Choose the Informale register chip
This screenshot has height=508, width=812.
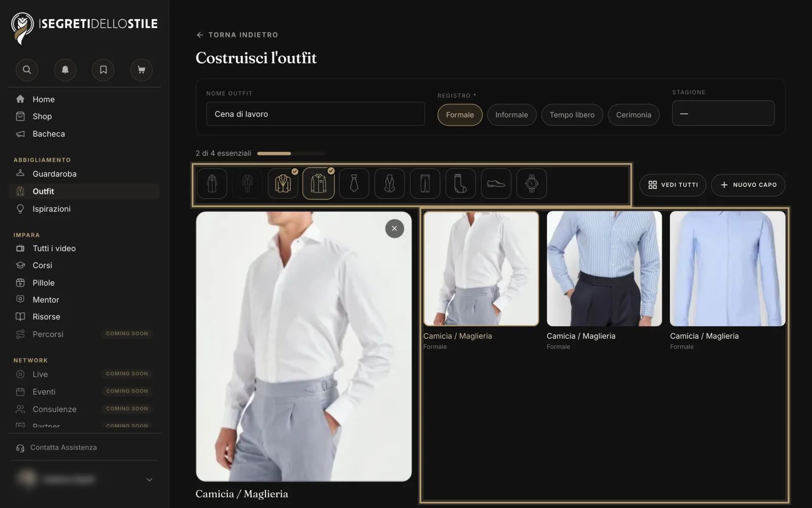tap(512, 115)
